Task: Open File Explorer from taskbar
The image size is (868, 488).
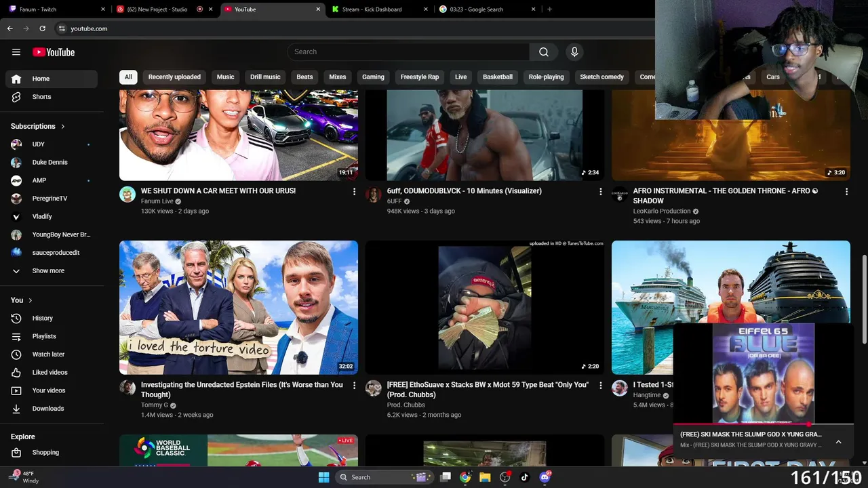Action: (485, 477)
